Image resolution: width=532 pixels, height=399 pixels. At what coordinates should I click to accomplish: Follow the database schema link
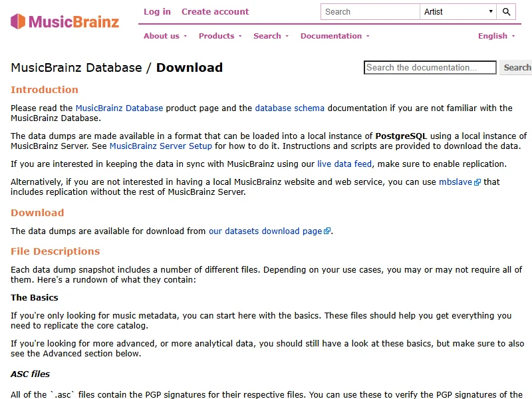[290, 108]
